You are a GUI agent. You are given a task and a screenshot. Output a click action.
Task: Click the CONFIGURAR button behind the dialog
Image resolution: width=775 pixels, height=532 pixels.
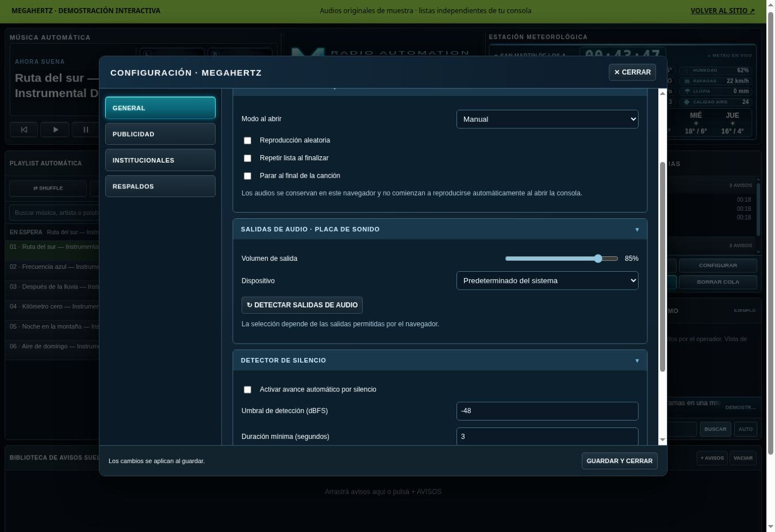[718, 265]
